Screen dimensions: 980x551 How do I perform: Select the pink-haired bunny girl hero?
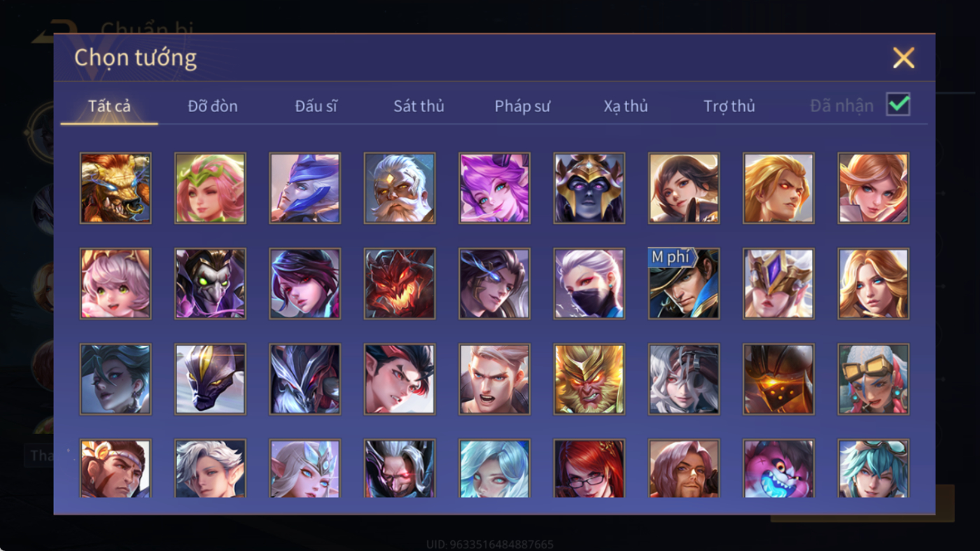(x=115, y=284)
